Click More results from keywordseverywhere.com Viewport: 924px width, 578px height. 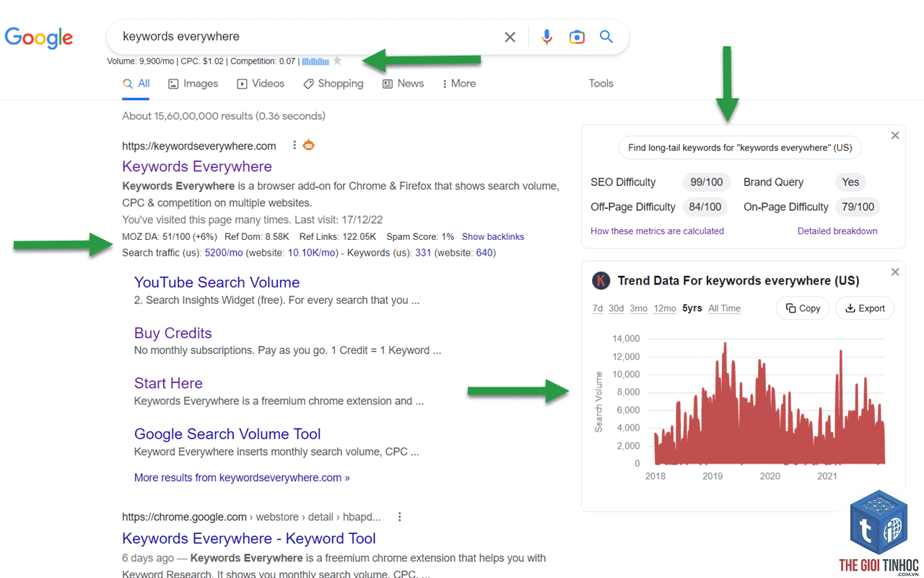point(242,478)
